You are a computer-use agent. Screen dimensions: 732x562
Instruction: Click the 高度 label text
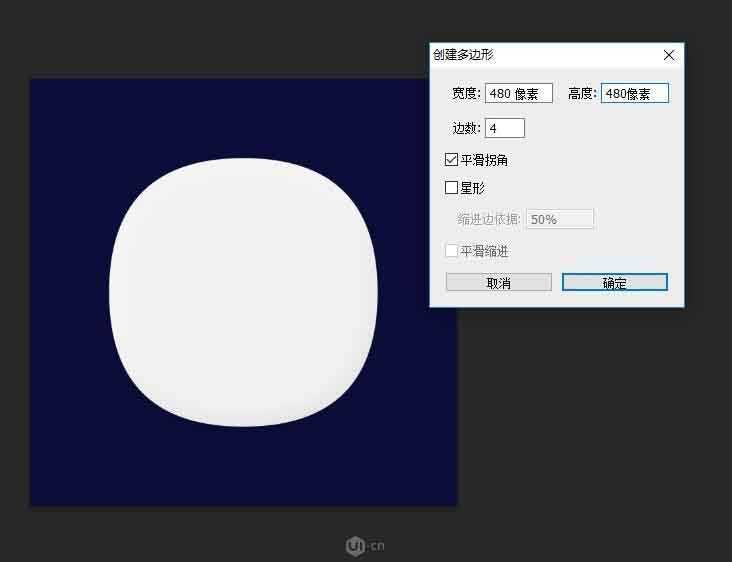(581, 94)
